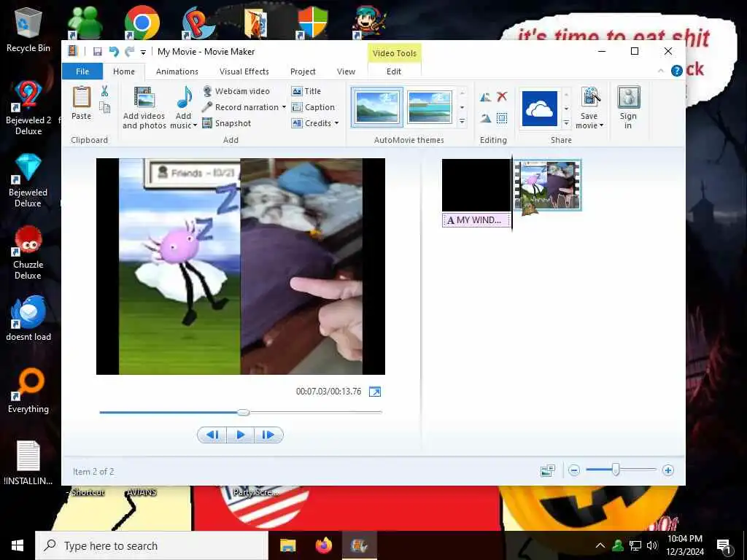This screenshot has height=560, width=747.
Task: Switch to the Animations tab
Action: tap(177, 71)
